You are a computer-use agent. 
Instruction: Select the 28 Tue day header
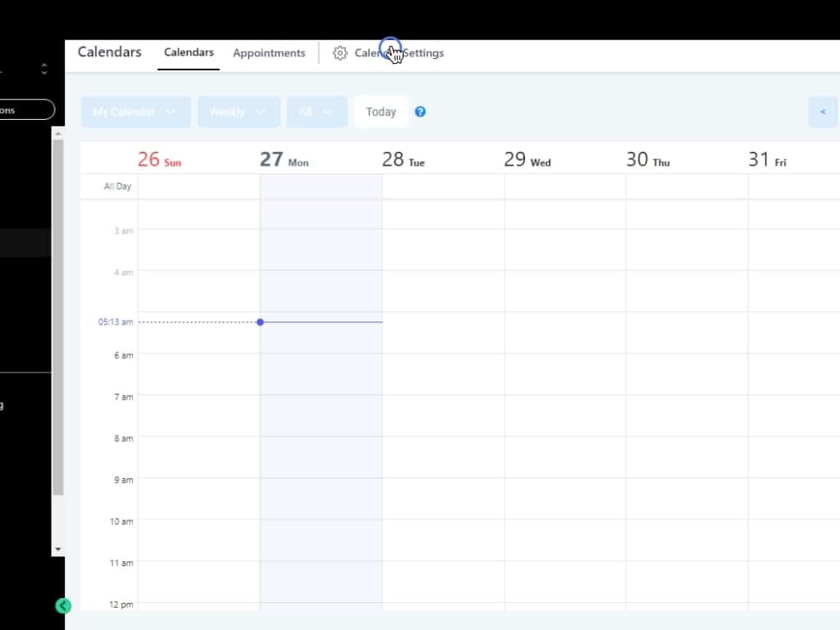403,159
